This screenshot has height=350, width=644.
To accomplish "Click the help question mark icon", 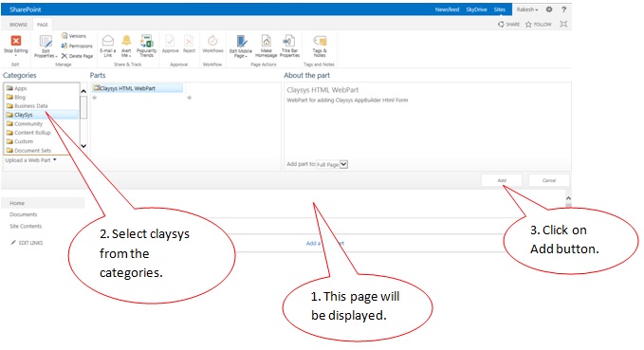I will tap(564, 9).
